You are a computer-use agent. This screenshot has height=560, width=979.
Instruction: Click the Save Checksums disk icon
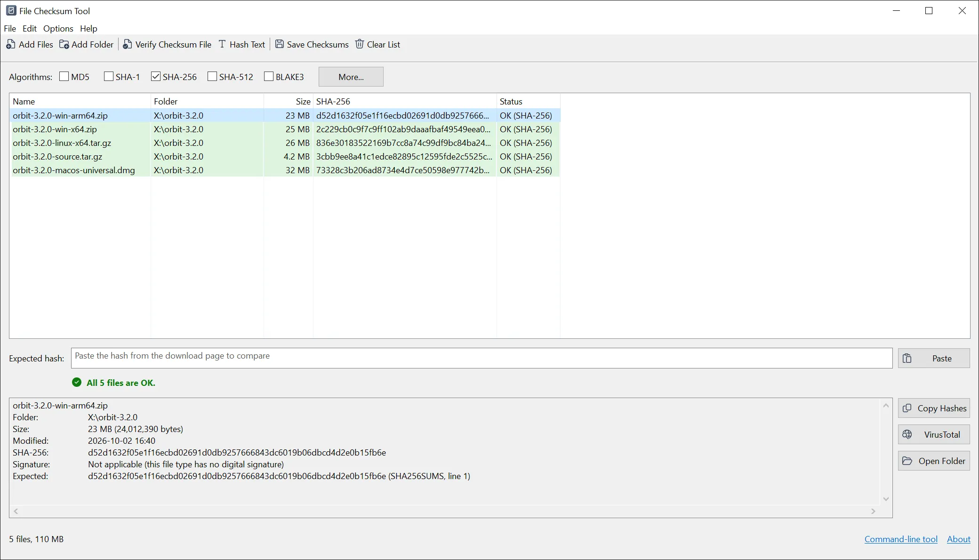[279, 44]
